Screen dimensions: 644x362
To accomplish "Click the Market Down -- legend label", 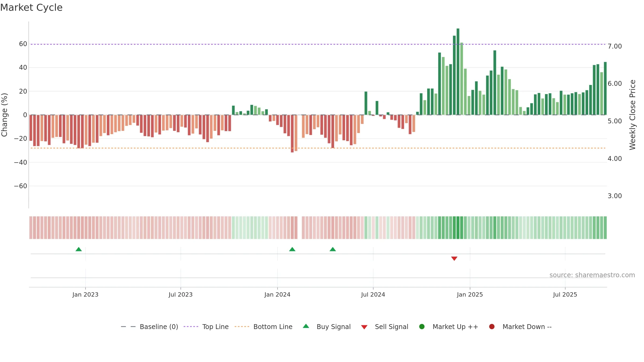I will (x=527, y=327).
